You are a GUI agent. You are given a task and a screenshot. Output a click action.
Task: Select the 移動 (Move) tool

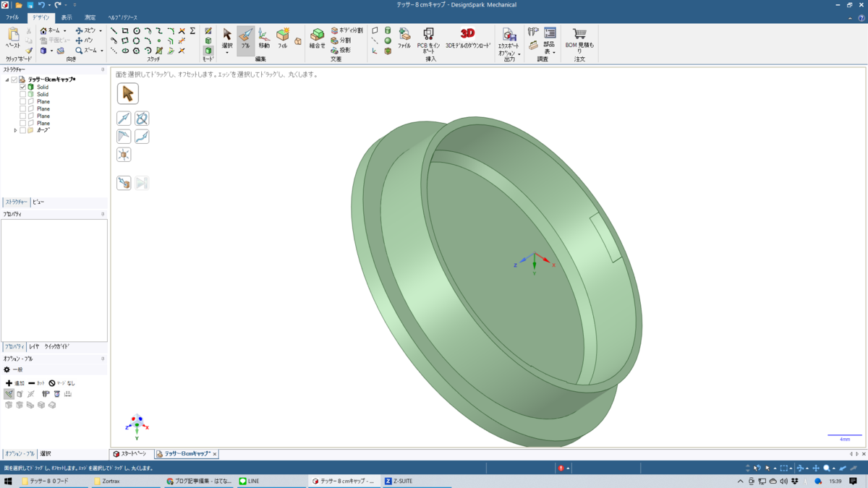click(x=264, y=39)
